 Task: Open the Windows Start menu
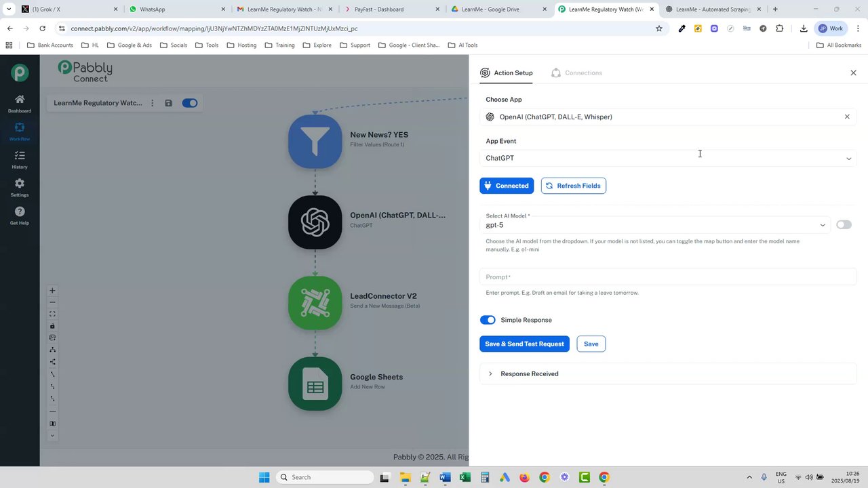(264, 477)
